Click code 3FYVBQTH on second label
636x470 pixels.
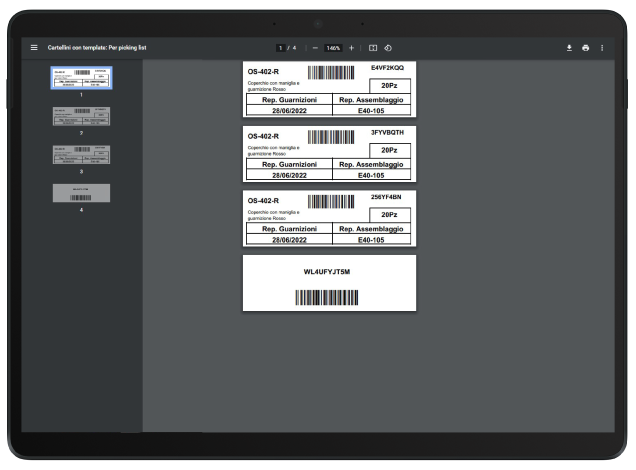[x=387, y=132]
